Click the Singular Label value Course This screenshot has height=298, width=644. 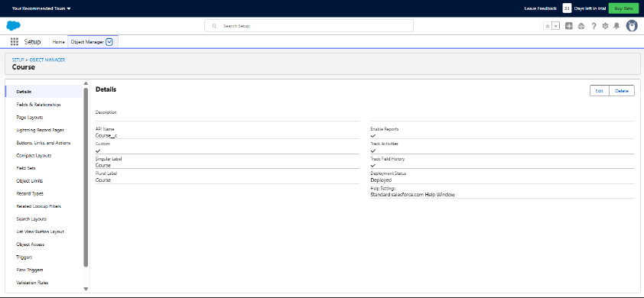pos(103,165)
